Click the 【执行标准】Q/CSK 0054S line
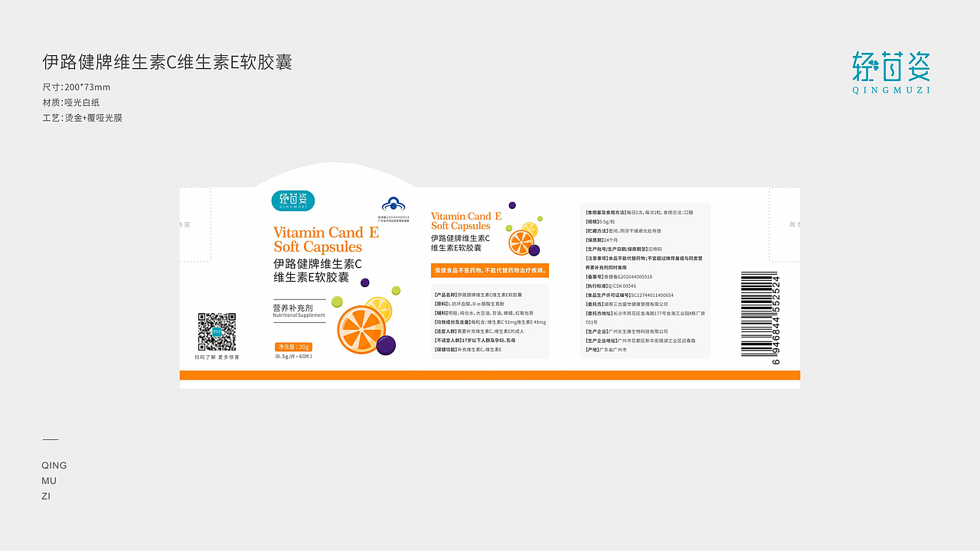This screenshot has height=551, width=980. [611, 285]
